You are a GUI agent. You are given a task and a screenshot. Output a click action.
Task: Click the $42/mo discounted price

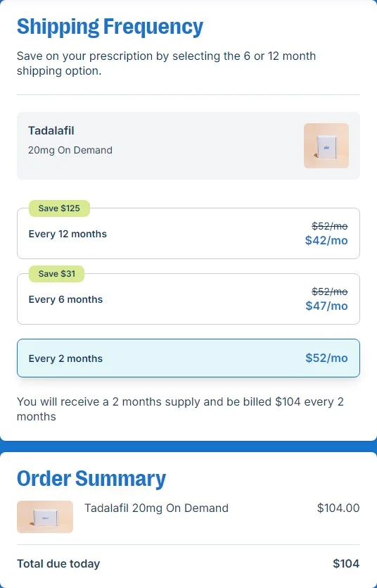(x=326, y=240)
